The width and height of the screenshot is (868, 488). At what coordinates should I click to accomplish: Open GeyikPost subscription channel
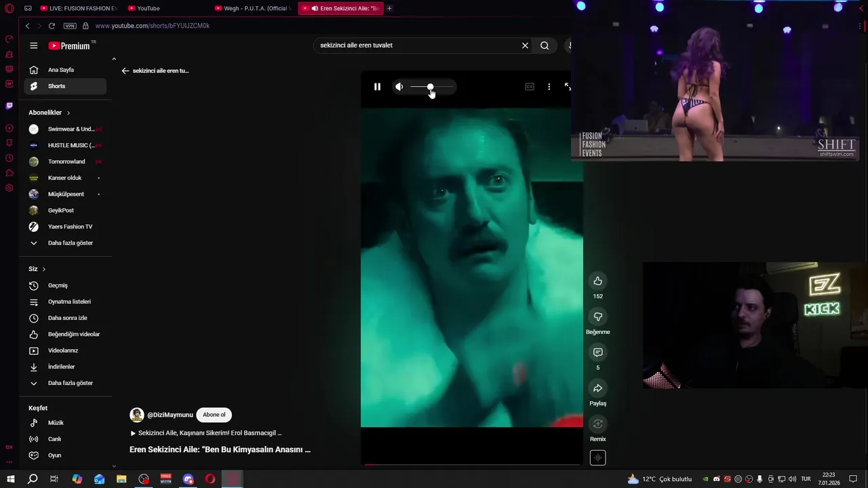tap(65, 210)
